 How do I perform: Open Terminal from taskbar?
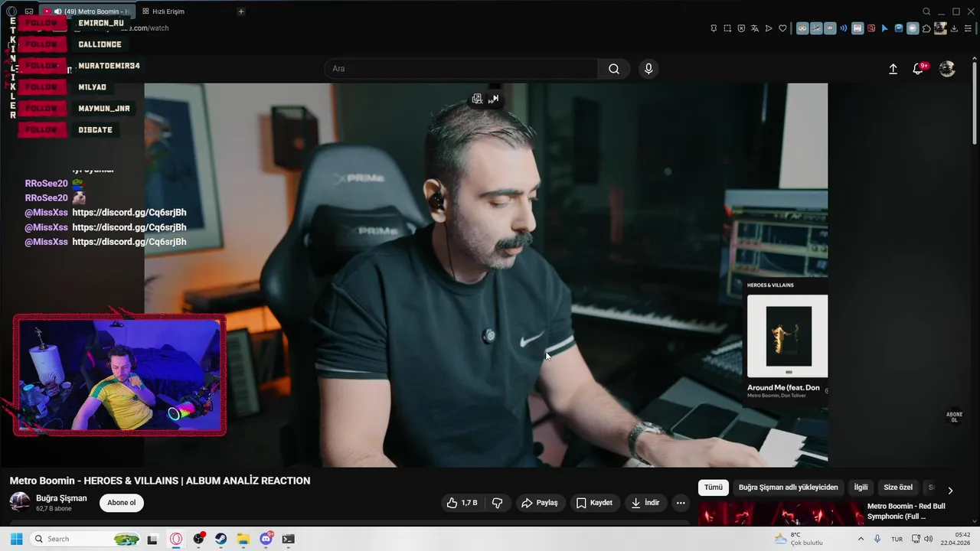click(288, 539)
